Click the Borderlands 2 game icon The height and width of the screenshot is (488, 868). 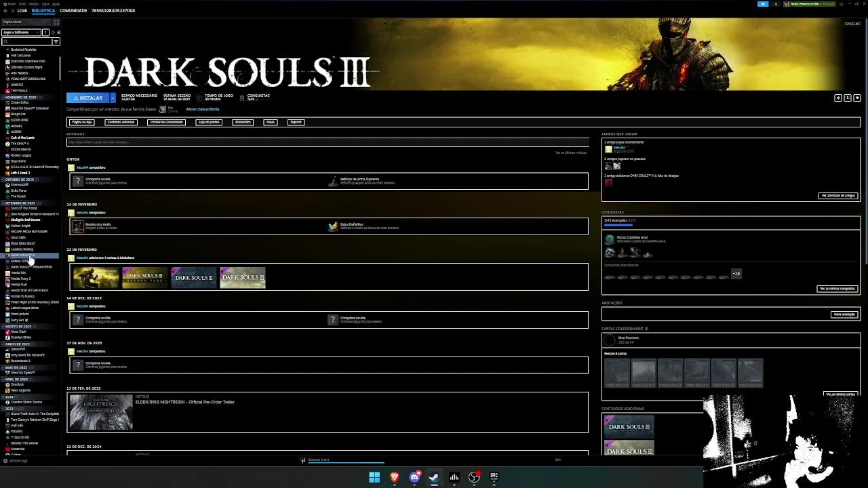(7, 361)
